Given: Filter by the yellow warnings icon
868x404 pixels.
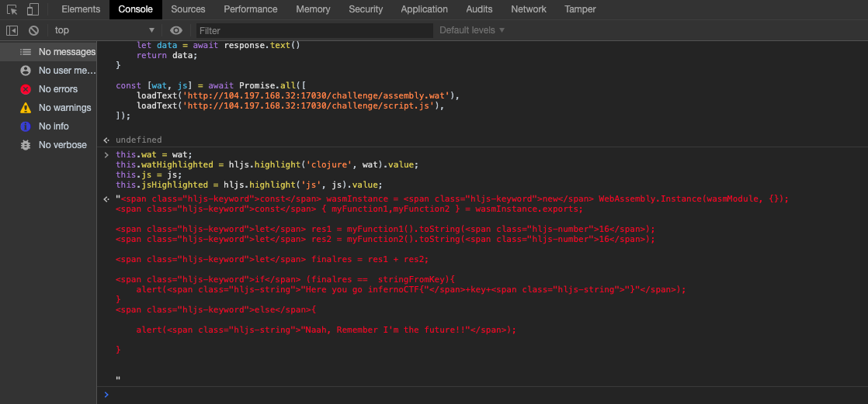Looking at the screenshot, I should 26,108.
